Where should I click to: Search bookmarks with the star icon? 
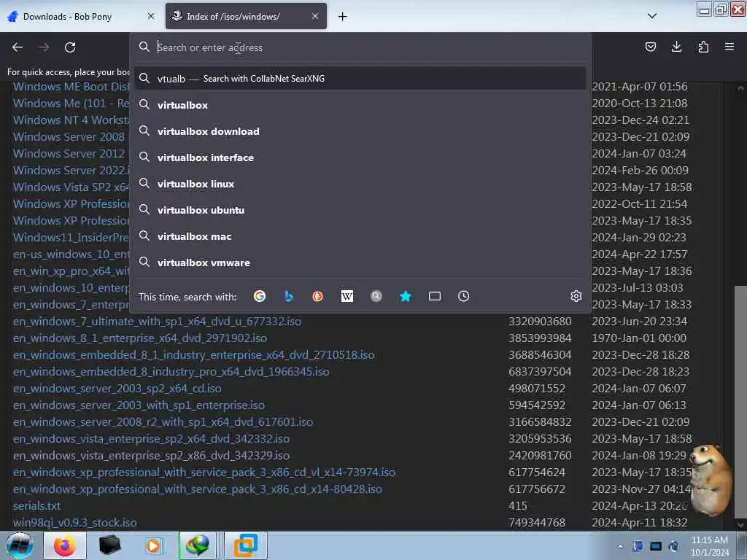coord(406,296)
